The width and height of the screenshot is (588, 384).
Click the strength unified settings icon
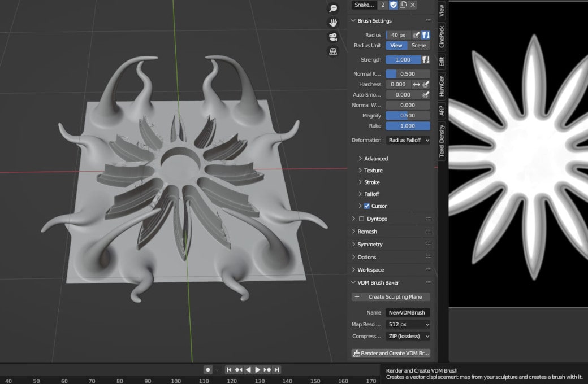[426, 60]
